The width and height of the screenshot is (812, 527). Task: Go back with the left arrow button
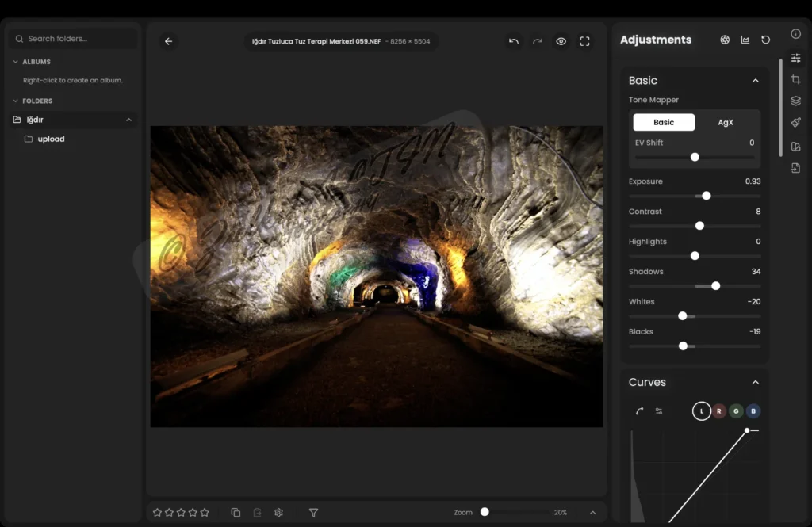pyautogui.click(x=168, y=41)
